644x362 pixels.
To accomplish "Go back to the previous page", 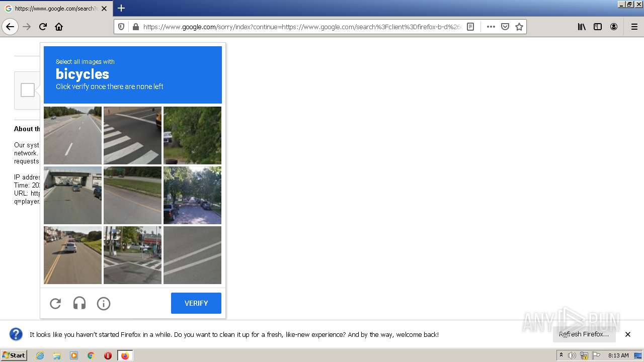I will (10, 27).
